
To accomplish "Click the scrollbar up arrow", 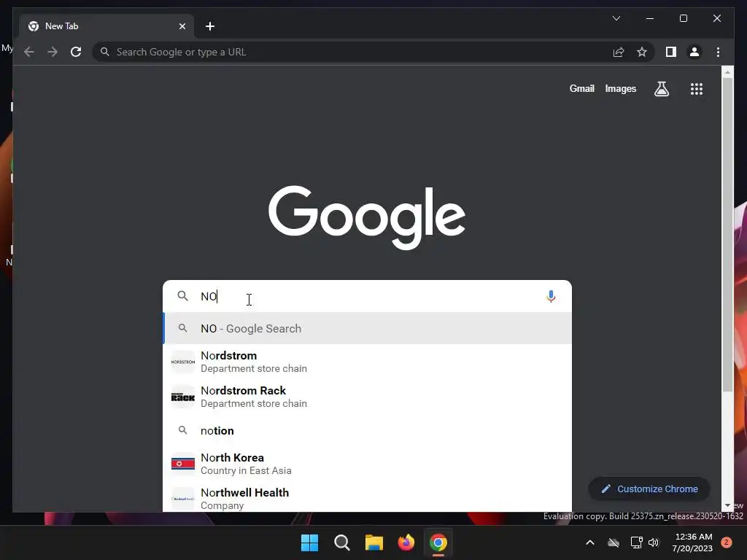I will [x=727, y=72].
